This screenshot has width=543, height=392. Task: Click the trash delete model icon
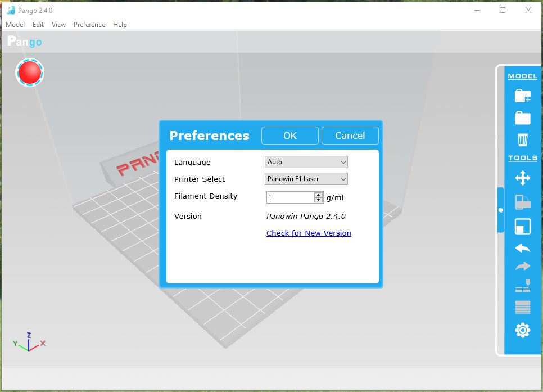click(523, 139)
